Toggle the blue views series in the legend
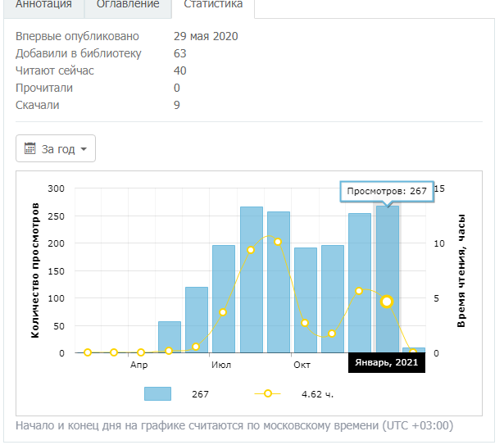The image size is (504, 445). coord(157,394)
